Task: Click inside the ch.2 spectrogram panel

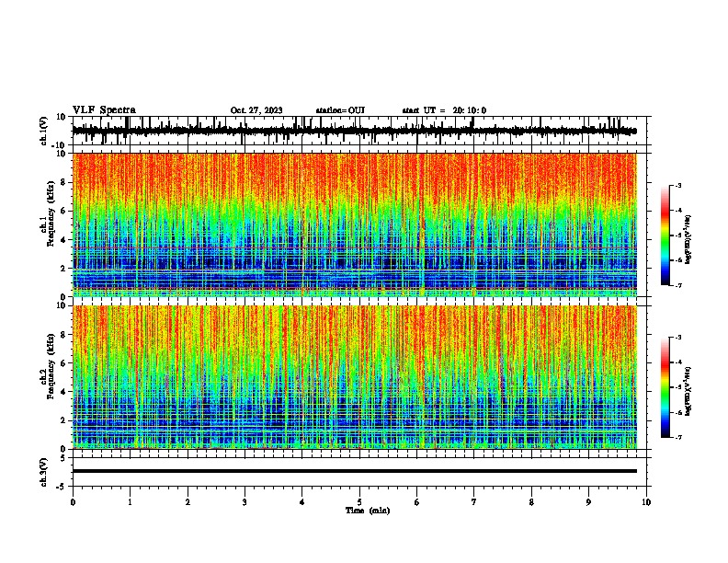Action: click(354, 377)
